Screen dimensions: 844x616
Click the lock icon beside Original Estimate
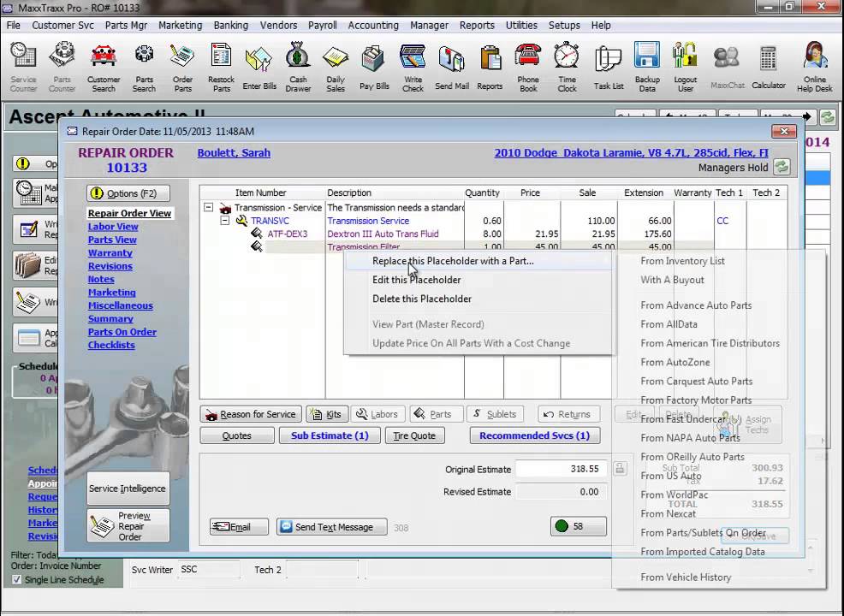620,469
